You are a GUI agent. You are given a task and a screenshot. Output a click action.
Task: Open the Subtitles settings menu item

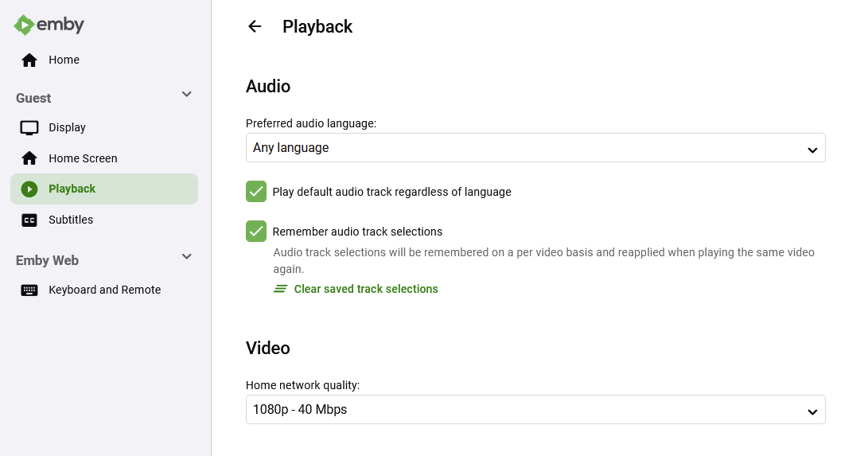(71, 220)
